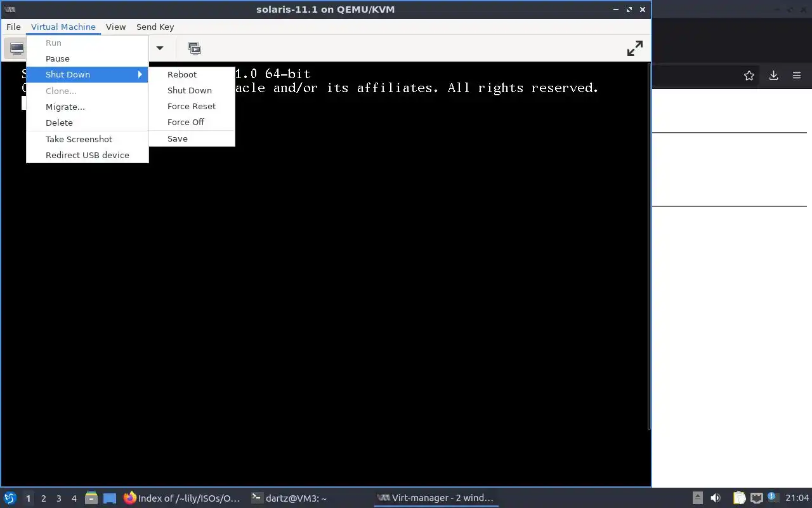Open the browser downloads icon
This screenshot has width=812, height=508.
(x=773, y=76)
